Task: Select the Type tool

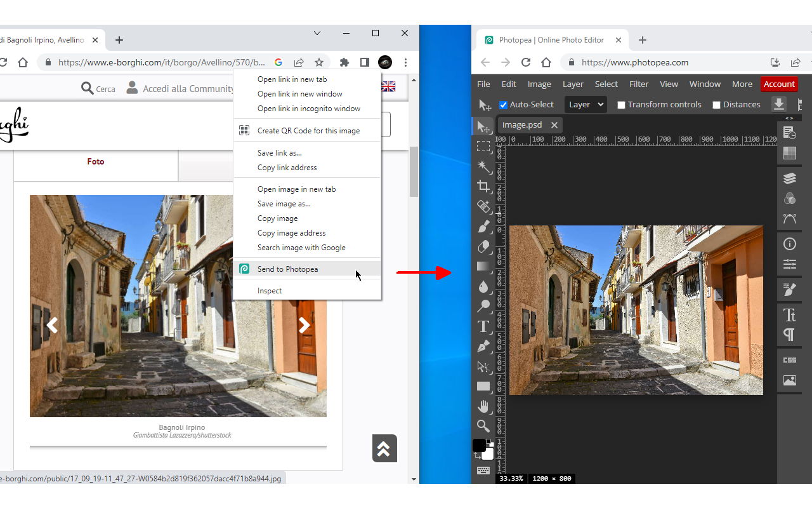Action: pos(483,326)
